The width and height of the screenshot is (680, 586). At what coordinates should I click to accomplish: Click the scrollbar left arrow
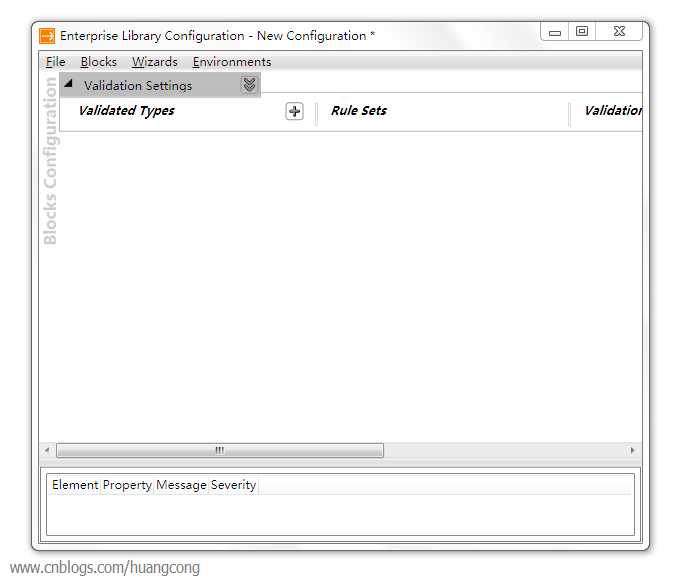coord(47,450)
